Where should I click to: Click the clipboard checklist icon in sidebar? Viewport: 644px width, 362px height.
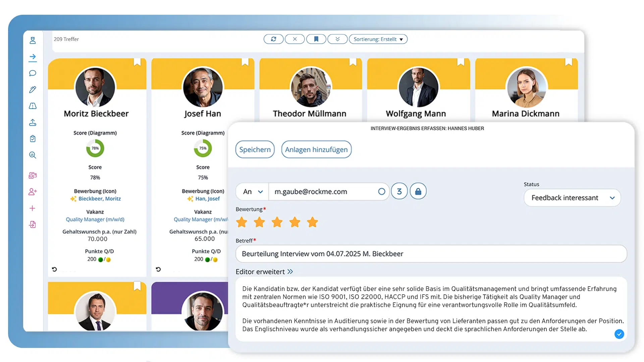tap(33, 139)
